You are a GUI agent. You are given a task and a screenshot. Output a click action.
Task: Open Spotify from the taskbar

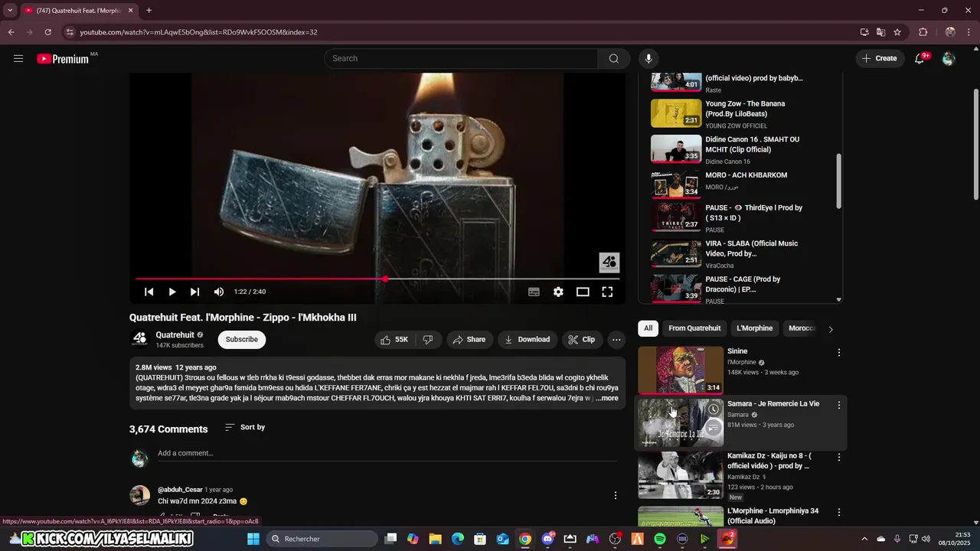pos(660,539)
